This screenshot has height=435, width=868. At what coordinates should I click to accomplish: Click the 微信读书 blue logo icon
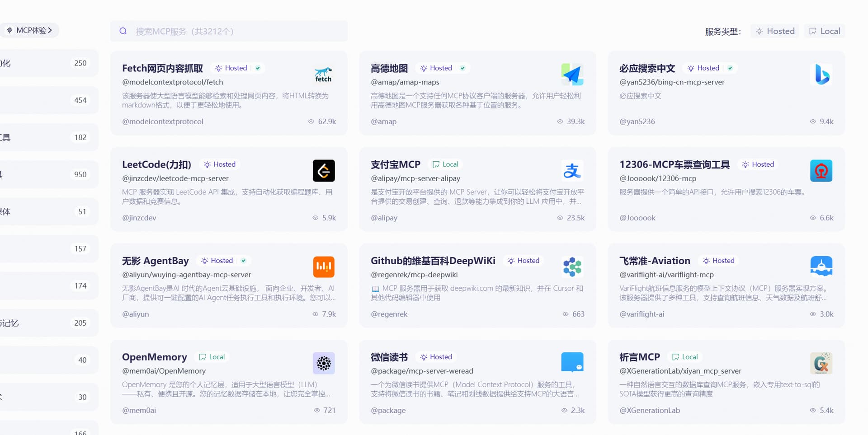click(x=572, y=363)
